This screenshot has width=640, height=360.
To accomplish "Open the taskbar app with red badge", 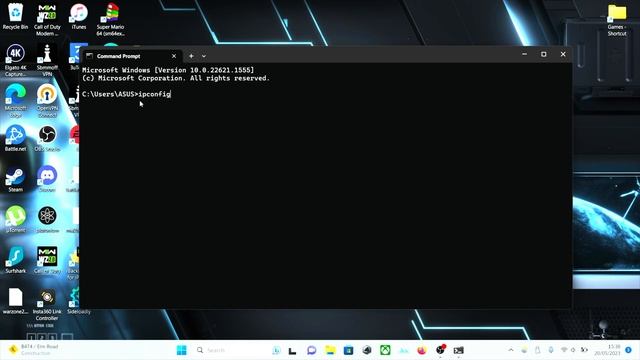I will point(440,350).
